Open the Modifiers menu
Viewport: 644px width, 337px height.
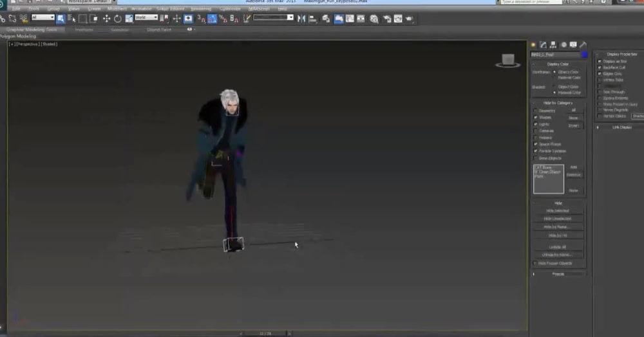(117, 8)
